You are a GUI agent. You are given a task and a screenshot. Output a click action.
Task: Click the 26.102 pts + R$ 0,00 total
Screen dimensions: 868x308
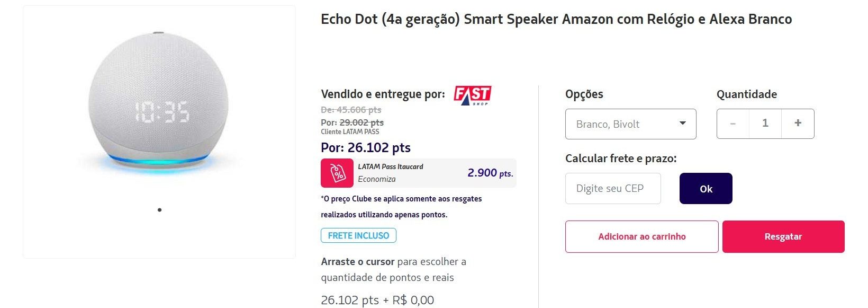tap(377, 300)
